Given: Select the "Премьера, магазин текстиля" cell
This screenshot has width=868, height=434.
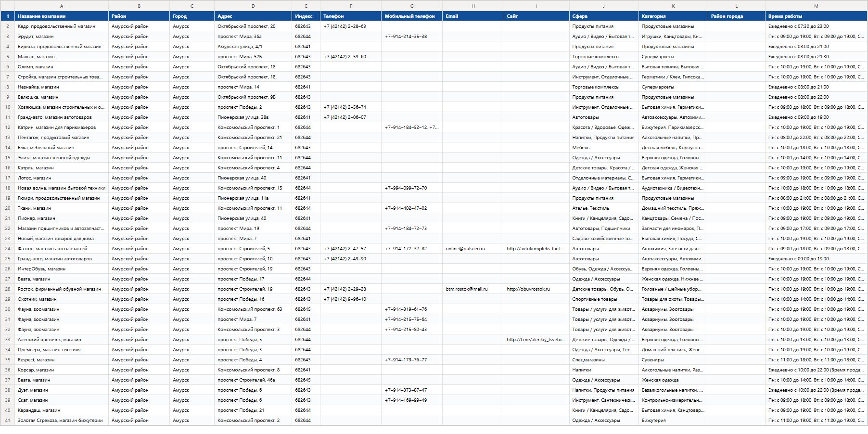Looking at the screenshot, I should [x=62, y=350].
